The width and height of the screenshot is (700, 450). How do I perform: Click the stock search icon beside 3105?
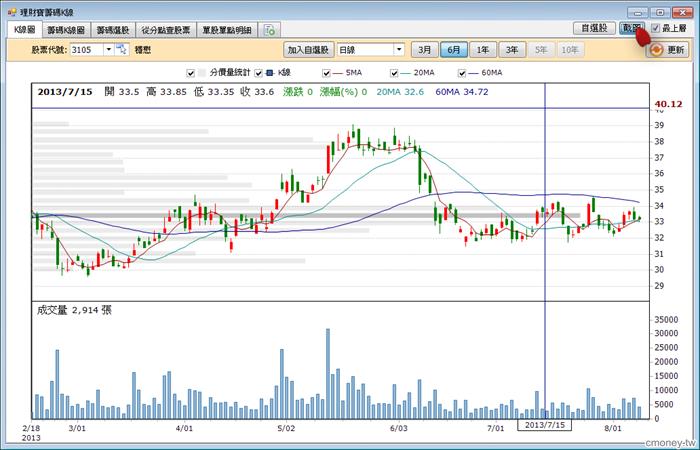pos(122,49)
